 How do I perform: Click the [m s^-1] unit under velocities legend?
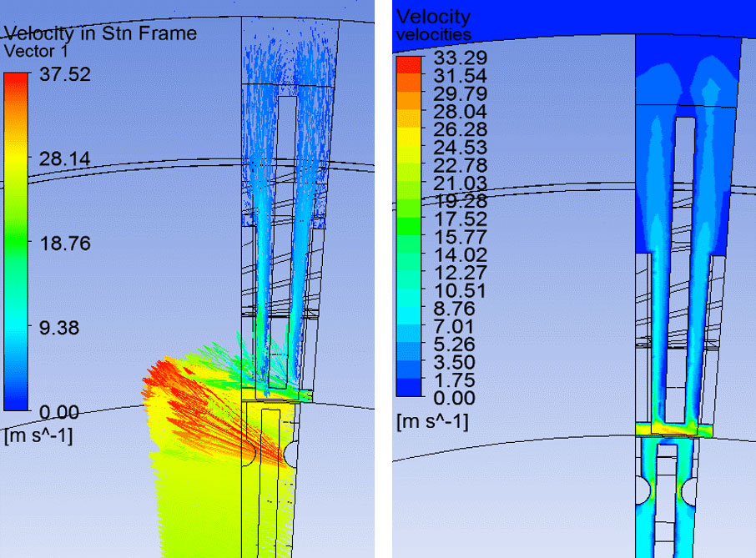[432, 422]
